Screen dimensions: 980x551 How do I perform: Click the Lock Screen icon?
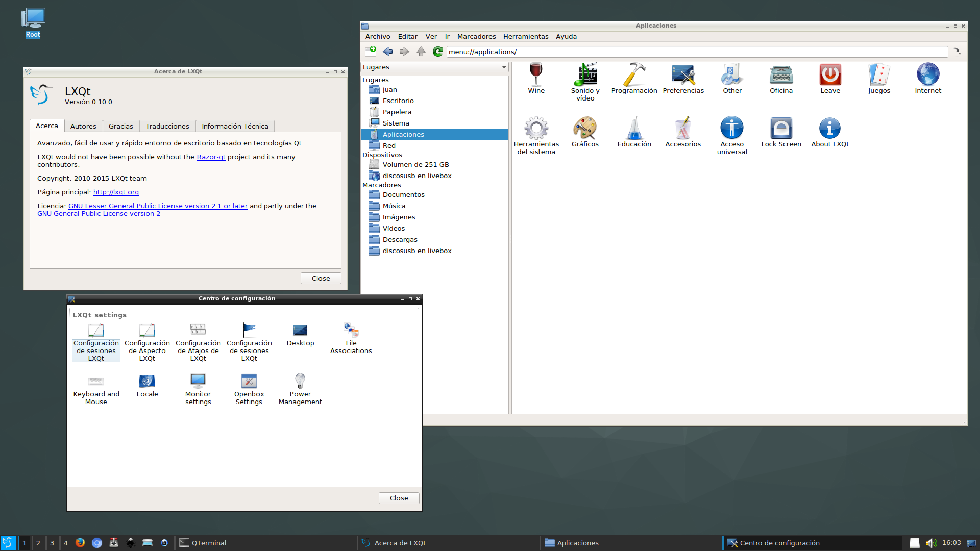click(781, 132)
